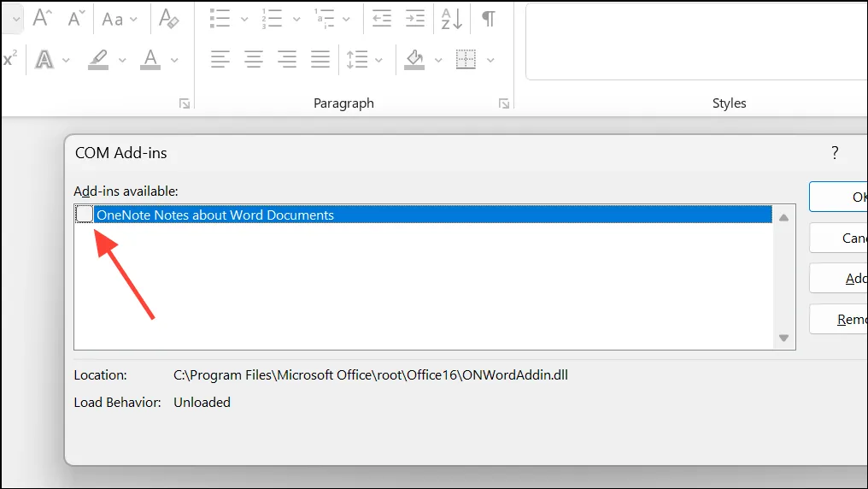
Task: Check OneNote Notes add-in checkbox
Action: 84,215
